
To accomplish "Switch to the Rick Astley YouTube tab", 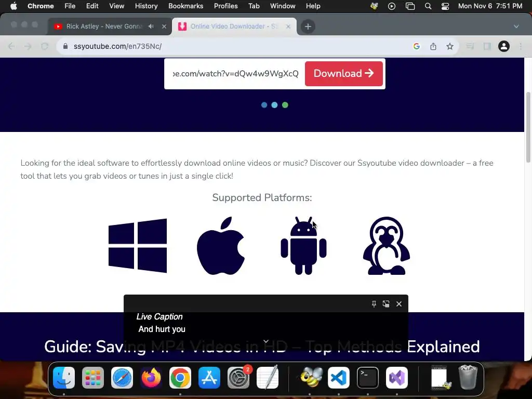I will click(103, 26).
